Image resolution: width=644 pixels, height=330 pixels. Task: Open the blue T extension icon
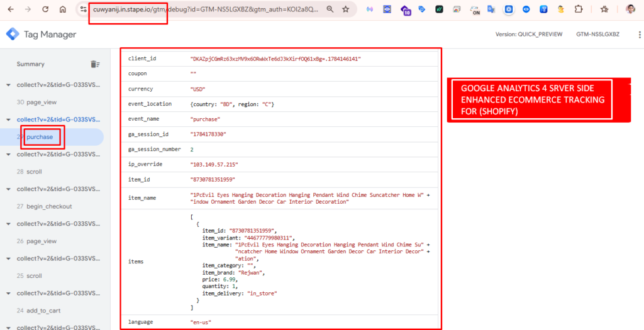543,9
